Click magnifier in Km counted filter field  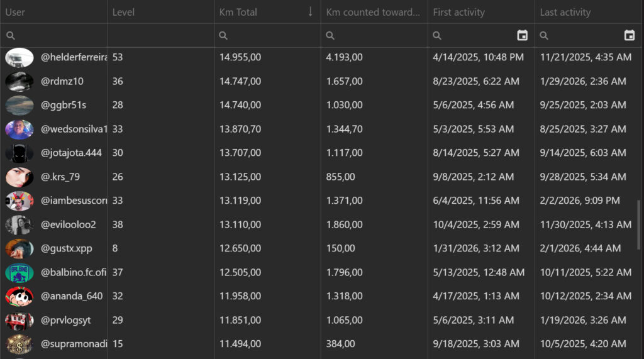tap(330, 36)
